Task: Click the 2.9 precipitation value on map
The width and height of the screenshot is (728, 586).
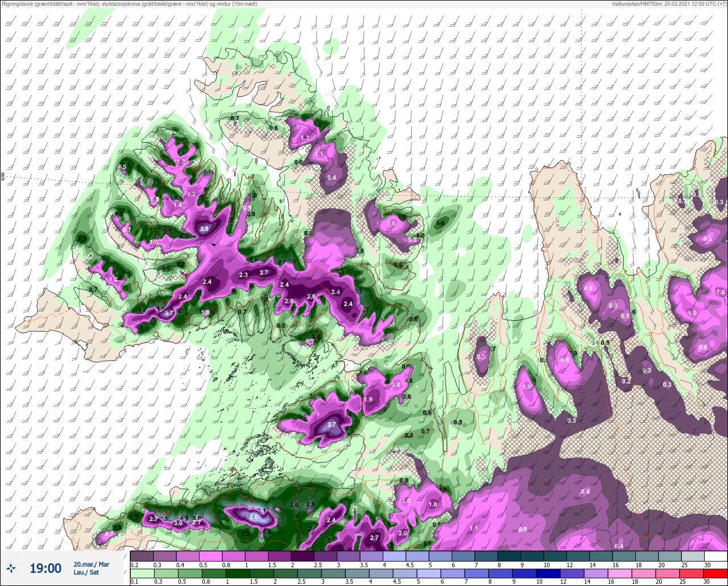Action: click(311, 505)
